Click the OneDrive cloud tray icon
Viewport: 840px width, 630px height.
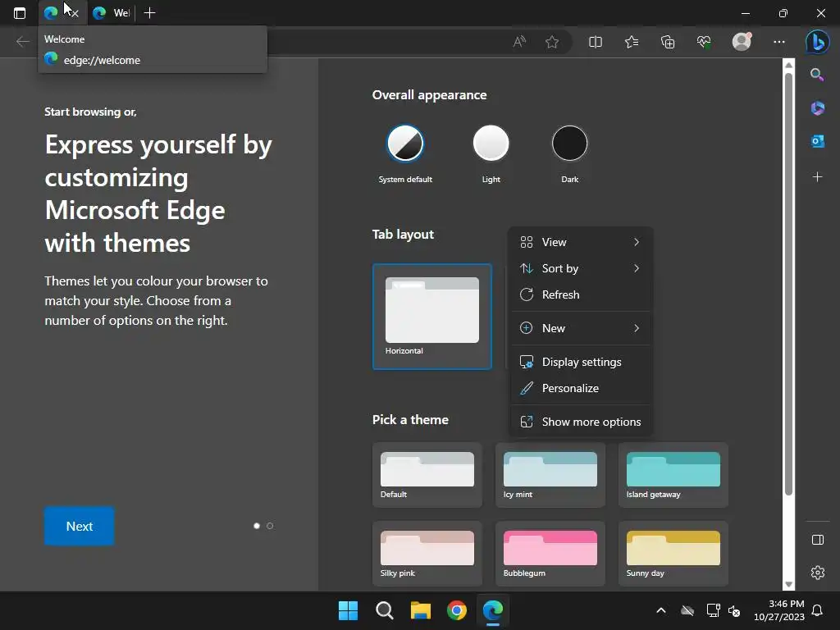point(687,610)
